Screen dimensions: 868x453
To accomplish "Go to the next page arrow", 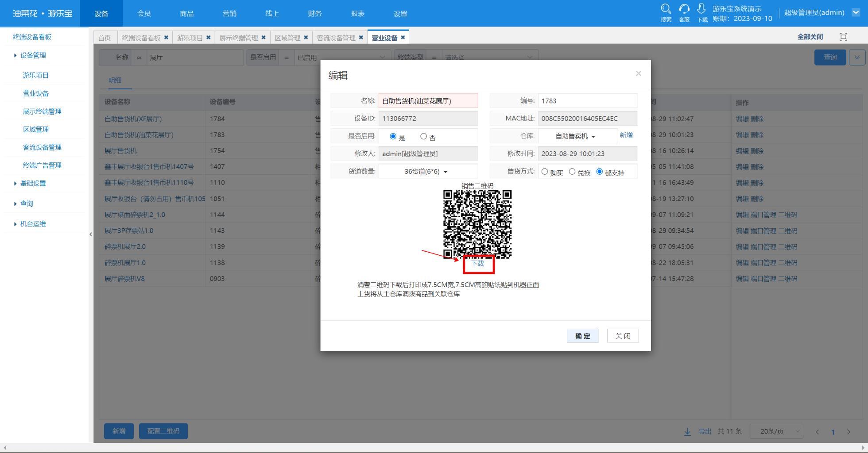I will click(849, 432).
